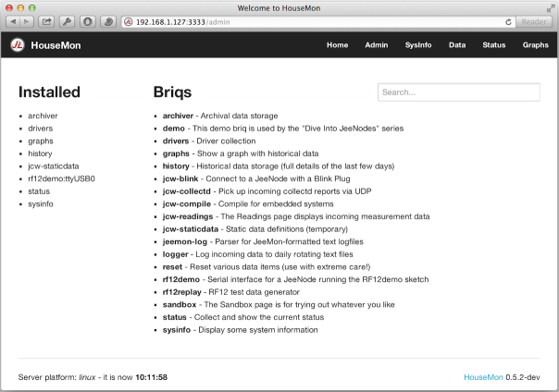
Task: Select installed briq history
Action: (x=40, y=153)
